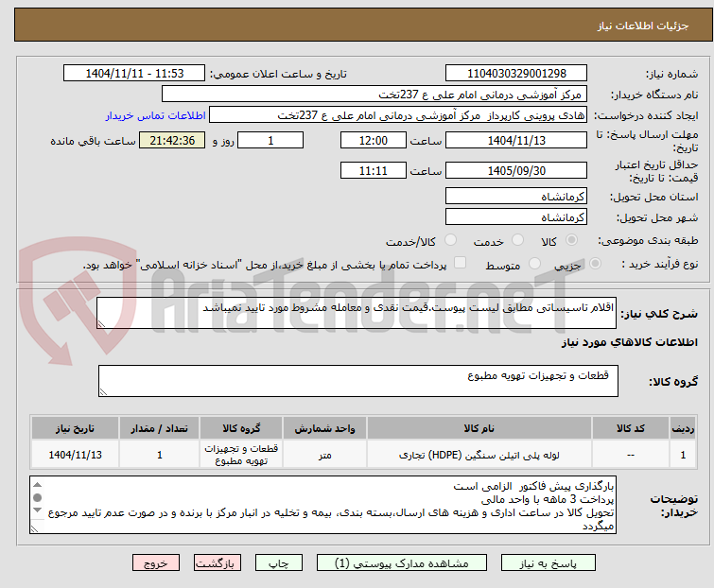The height and width of the screenshot is (588, 714).
Task: Click the validity time 11:11 field
Action: click(x=374, y=171)
